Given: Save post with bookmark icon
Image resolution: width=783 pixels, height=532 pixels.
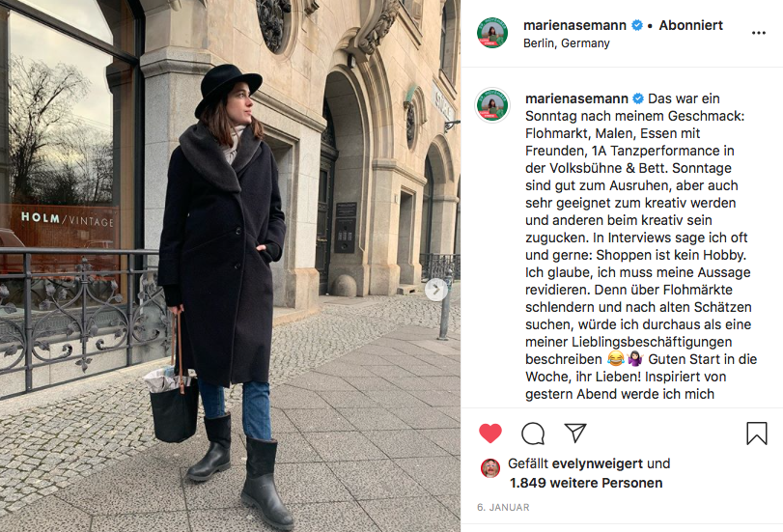Looking at the screenshot, I should pos(757,434).
